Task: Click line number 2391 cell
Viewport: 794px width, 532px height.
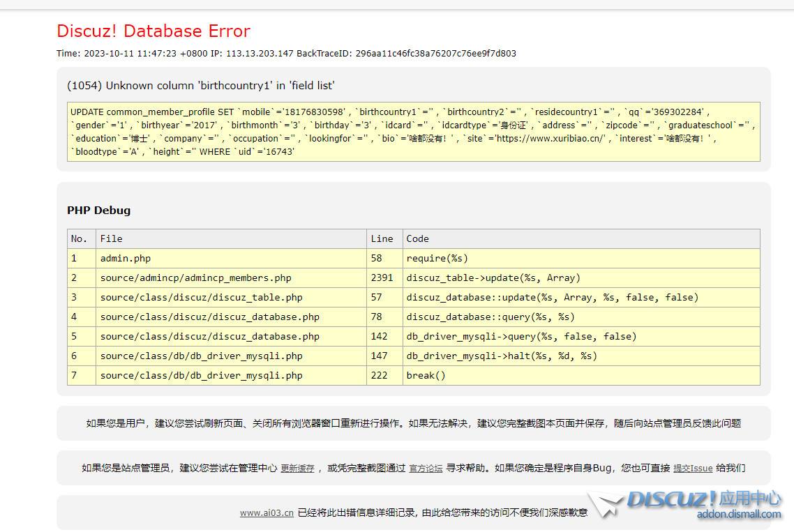Action: point(384,278)
